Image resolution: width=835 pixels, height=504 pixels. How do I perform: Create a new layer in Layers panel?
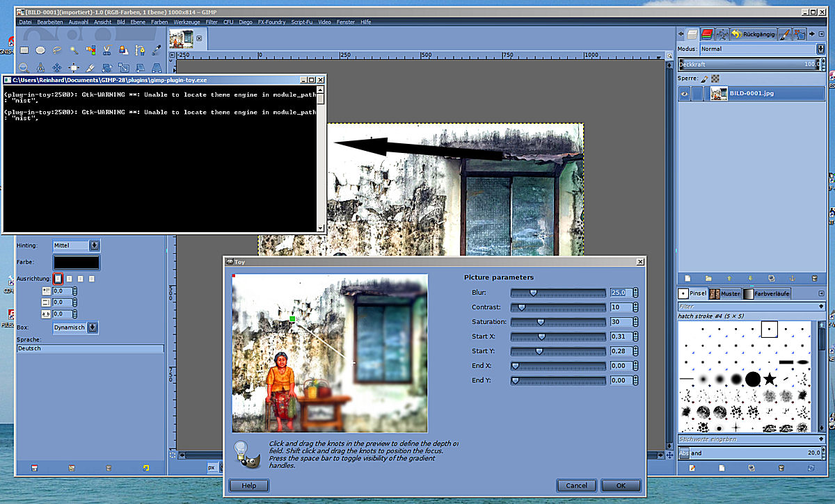click(687, 278)
